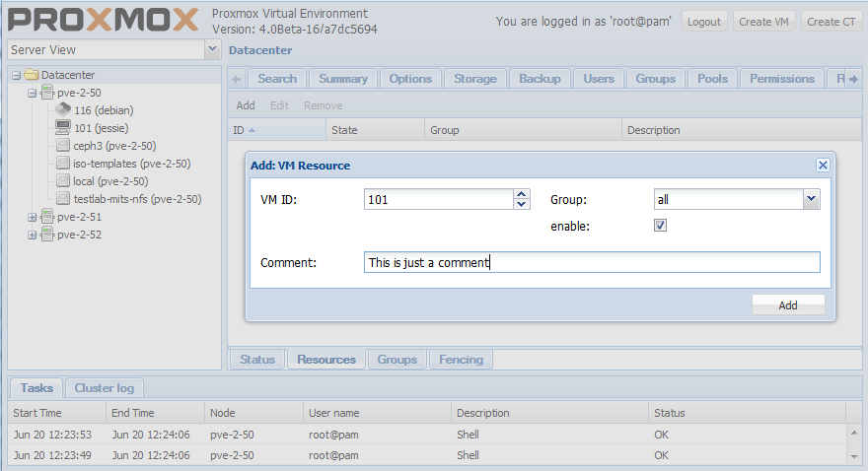This screenshot has width=868, height=471.
Task: Sort tasks by Start Time header
Action: [57, 413]
